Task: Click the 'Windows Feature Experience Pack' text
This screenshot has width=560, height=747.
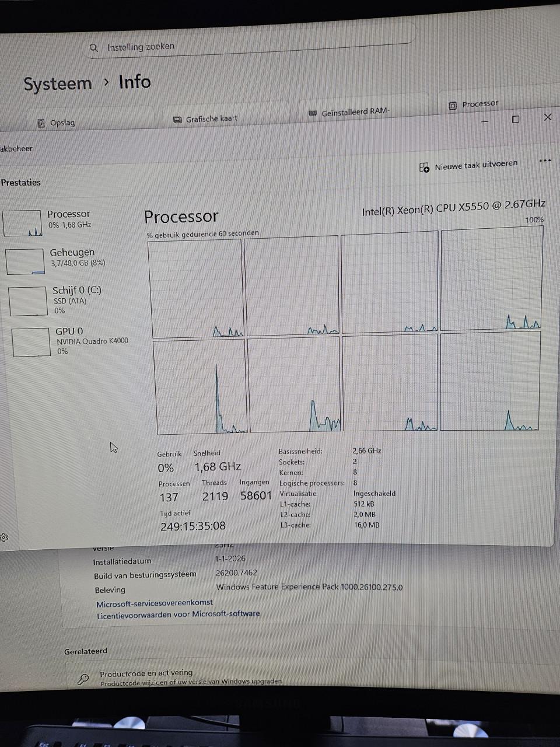Action: tap(277, 587)
